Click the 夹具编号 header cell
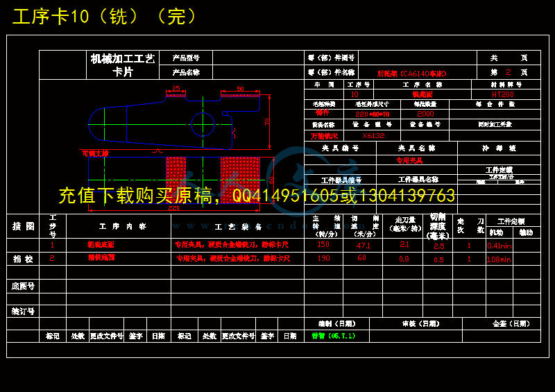555x392 pixels. tap(340, 148)
